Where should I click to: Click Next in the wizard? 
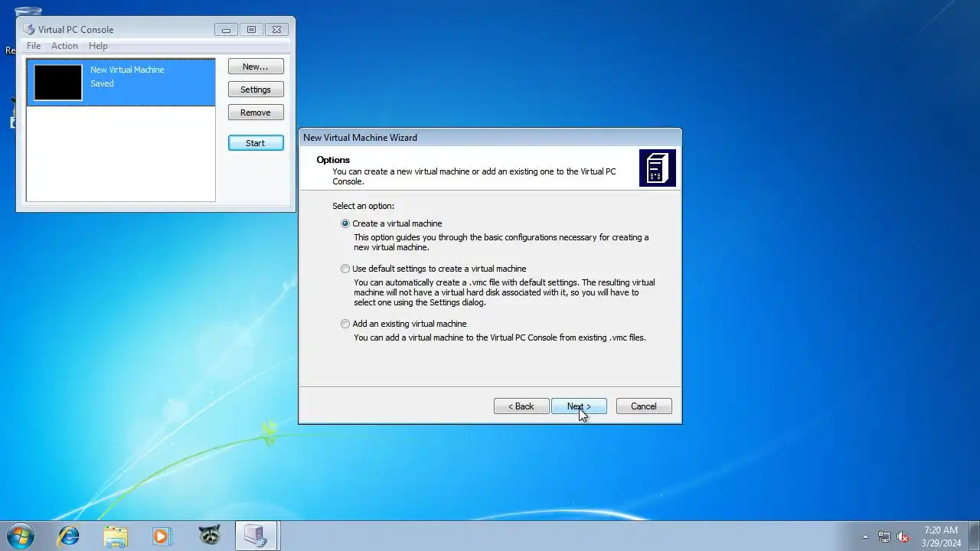[579, 406]
